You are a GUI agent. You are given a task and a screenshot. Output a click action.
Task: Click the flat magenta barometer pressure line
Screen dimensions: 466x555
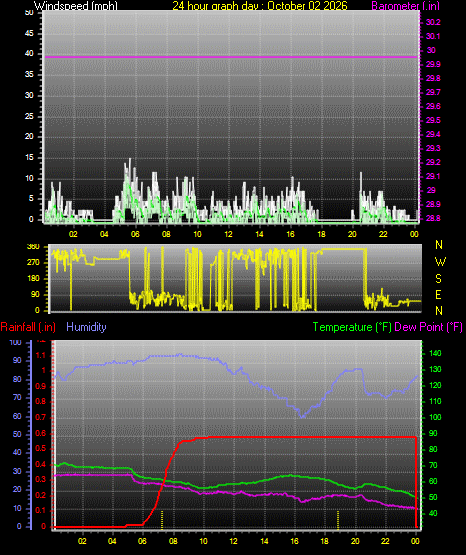(x=231, y=57)
